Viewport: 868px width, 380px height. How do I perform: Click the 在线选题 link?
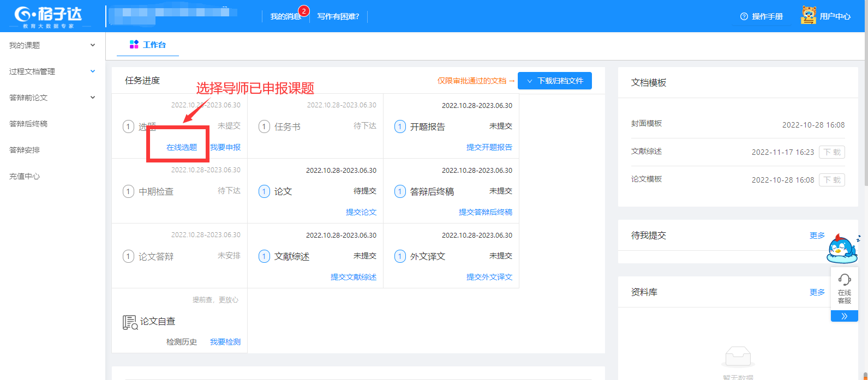(182, 147)
